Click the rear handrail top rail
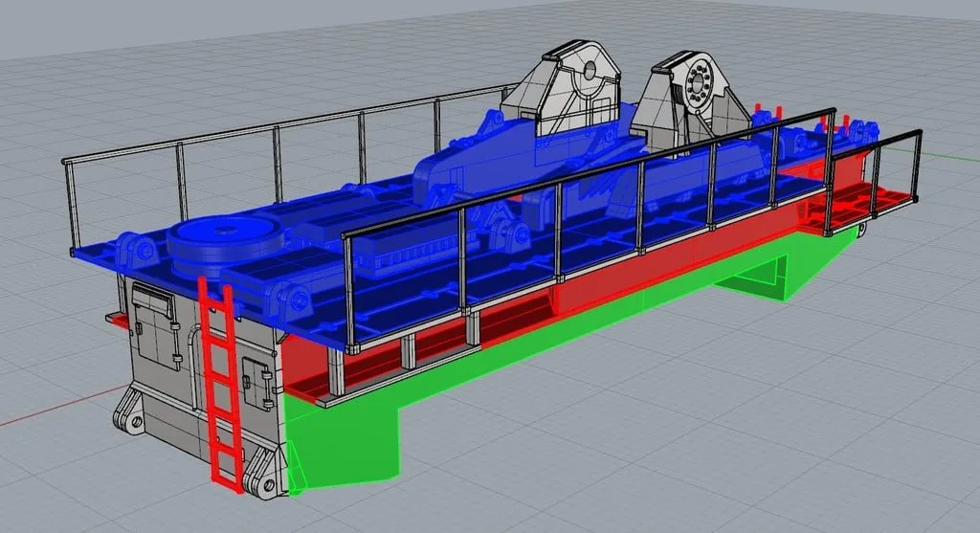 coord(289,124)
